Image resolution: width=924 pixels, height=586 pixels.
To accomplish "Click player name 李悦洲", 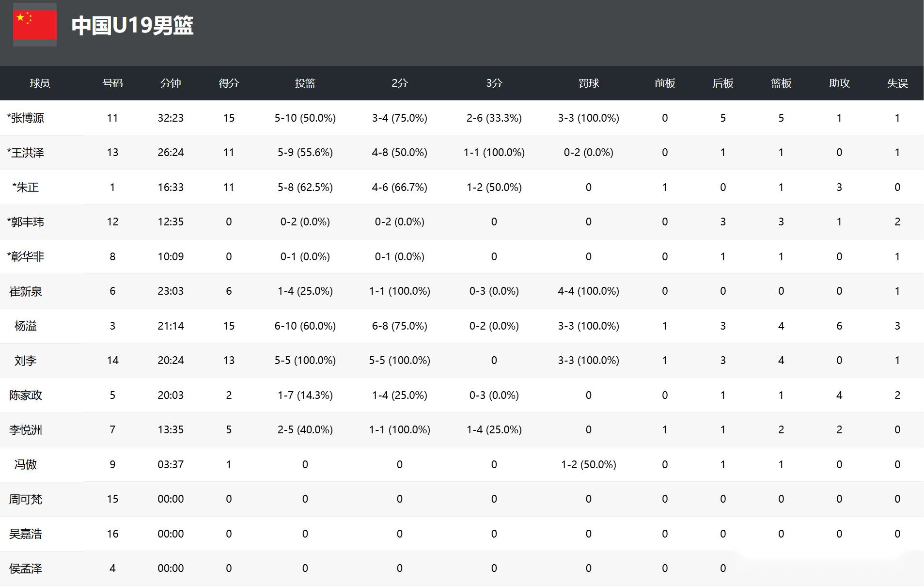I will tap(26, 430).
